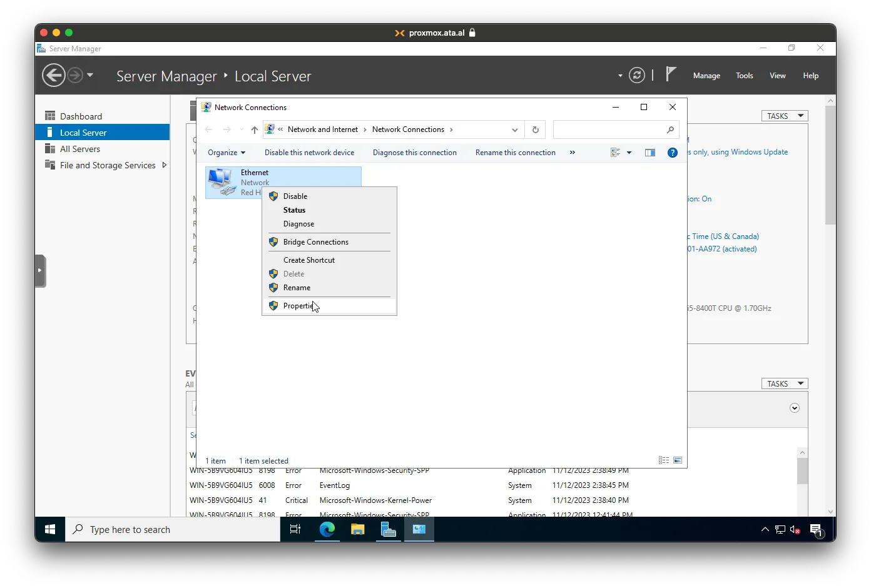This screenshot has width=871, height=588.
Task: Click the Time (US & Canada) link
Action: [723, 236]
